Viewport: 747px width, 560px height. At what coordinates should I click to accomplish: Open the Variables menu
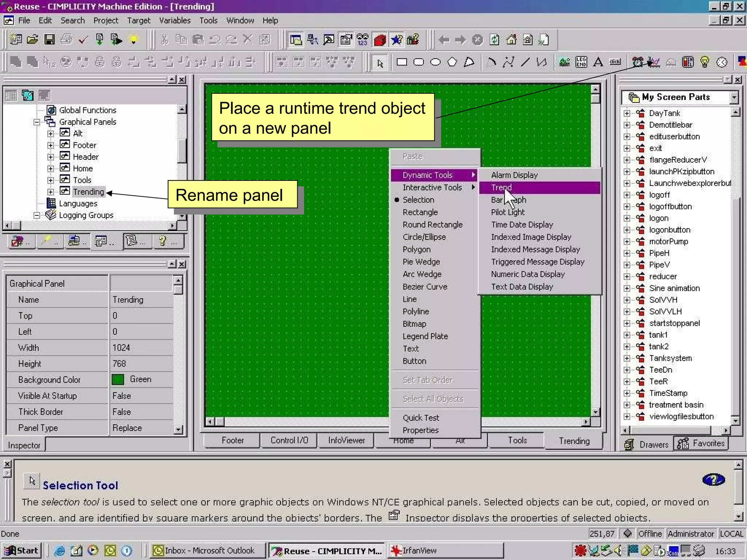click(x=175, y=20)
